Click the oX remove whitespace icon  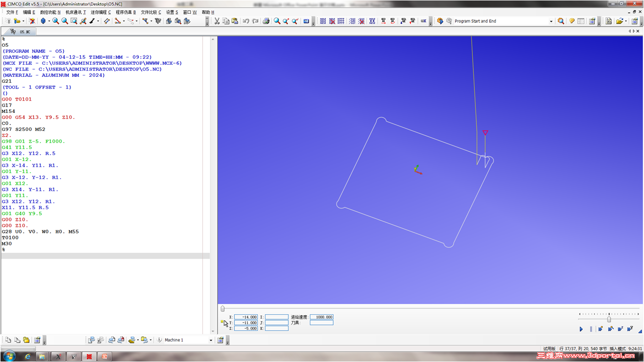tap(423, 21)
